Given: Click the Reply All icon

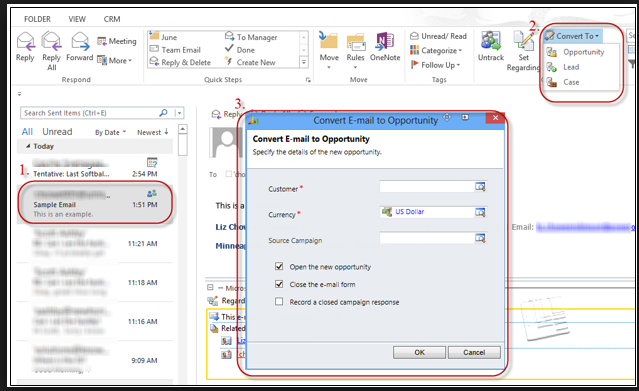Looking at the screenshot, I should 51,42.
